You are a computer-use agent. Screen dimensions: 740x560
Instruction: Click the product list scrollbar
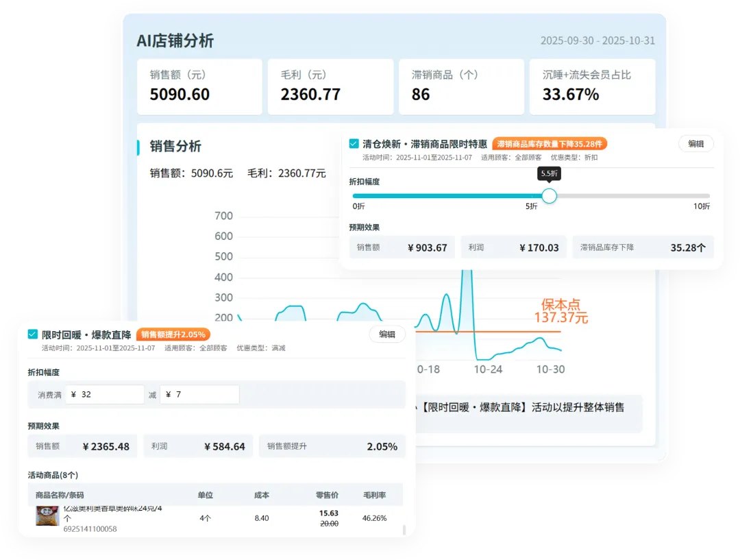(x=404, y=530)
